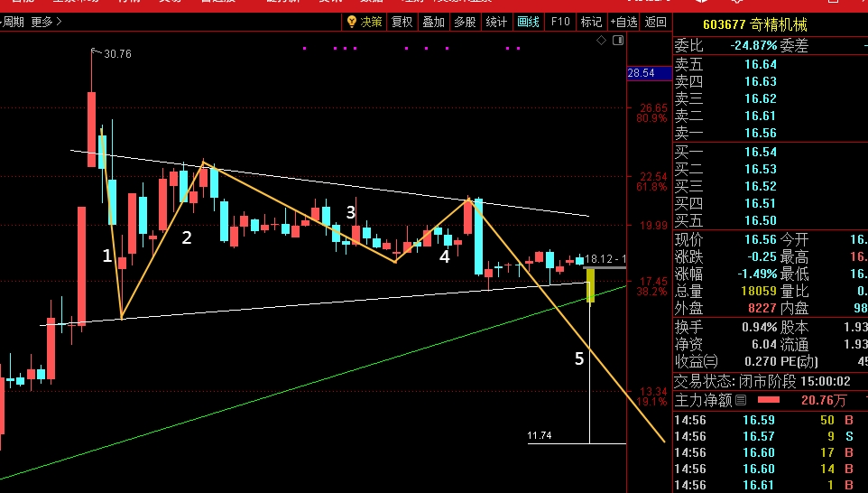Click the 13.34 19.1% axis level
This screenshot has height=493, width=868.
[x=653, y=396]
